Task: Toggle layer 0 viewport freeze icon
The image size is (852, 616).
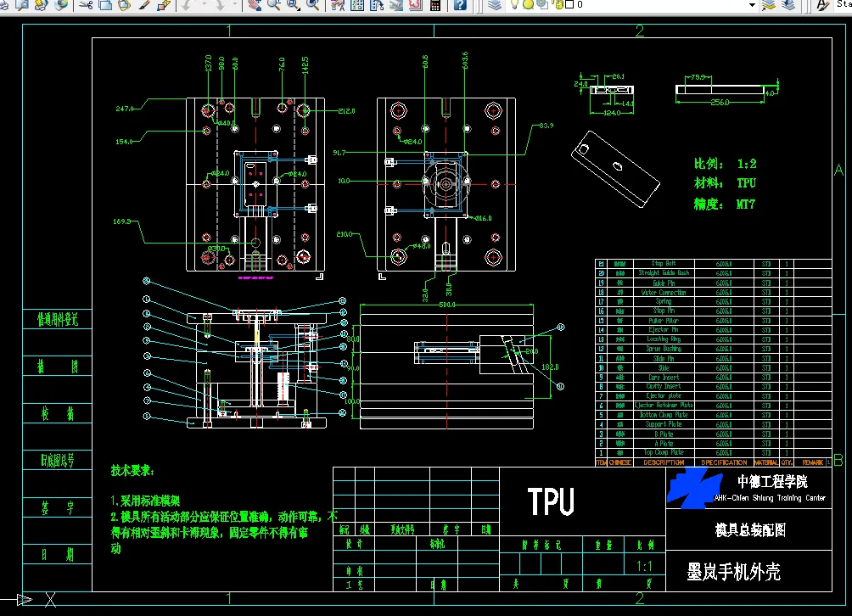Action: pos(541,4)
